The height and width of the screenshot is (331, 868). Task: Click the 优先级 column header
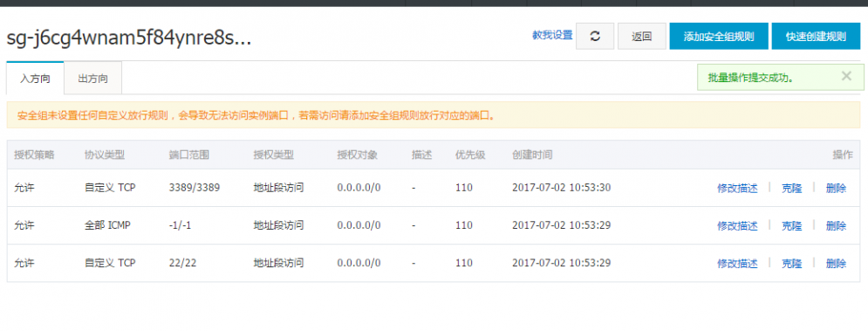[x=470, y=155]
